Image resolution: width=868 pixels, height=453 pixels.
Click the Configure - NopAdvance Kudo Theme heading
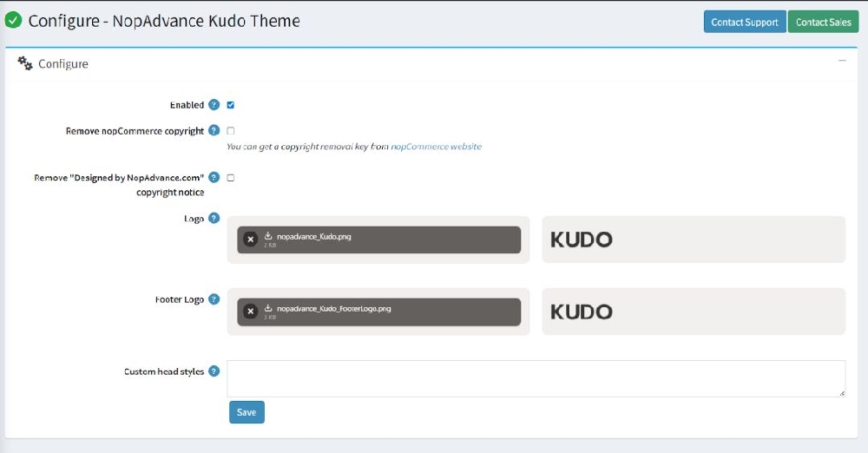(164, 21)
